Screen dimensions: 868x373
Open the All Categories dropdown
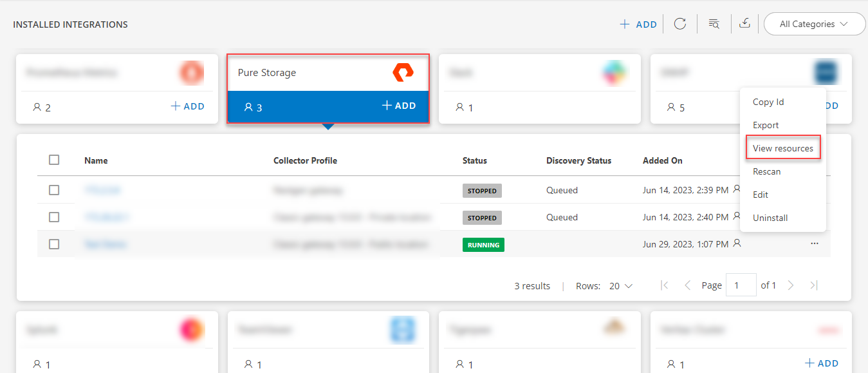tap(814, 23)
